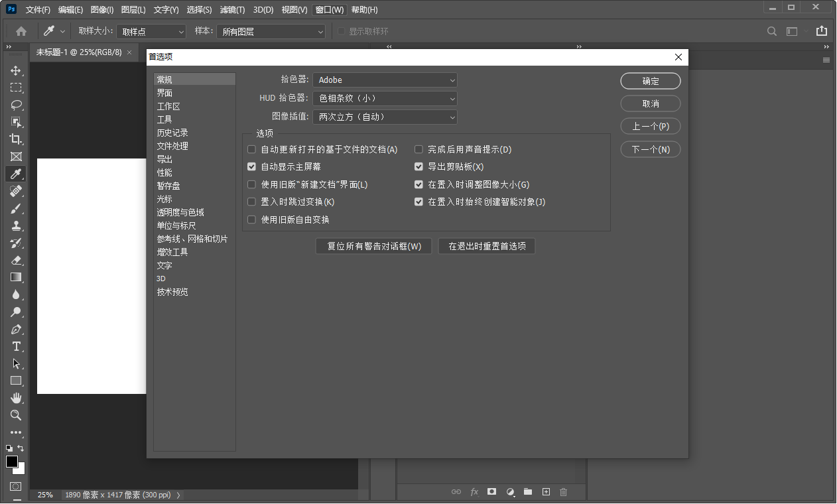Open the HUD 拾色器 dropdown
The width and height of the screenshot is (837, 504).
(385, 97)
